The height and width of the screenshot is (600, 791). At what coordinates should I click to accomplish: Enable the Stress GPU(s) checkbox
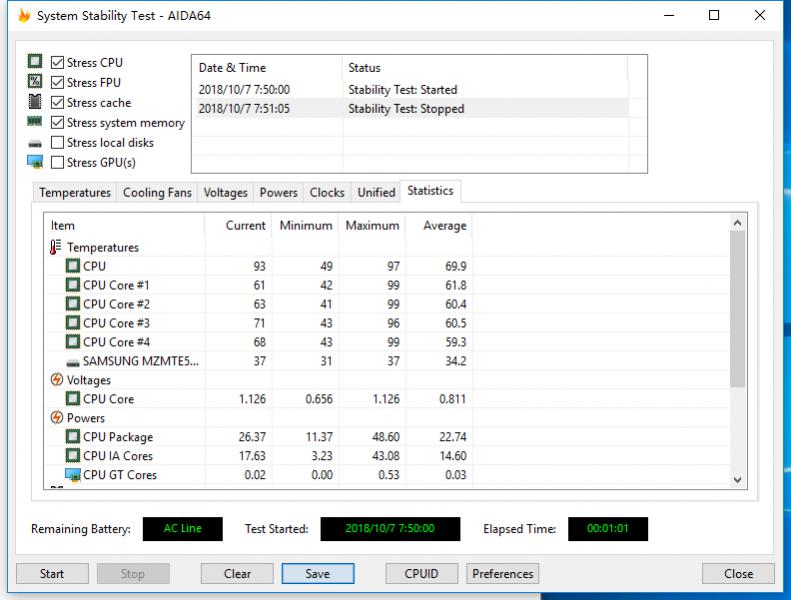pos(58,162)
